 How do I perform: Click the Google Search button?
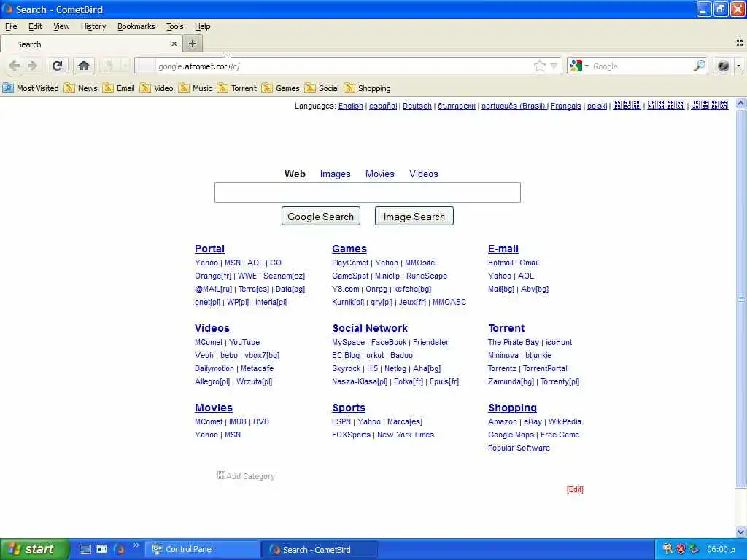(321, 216)
